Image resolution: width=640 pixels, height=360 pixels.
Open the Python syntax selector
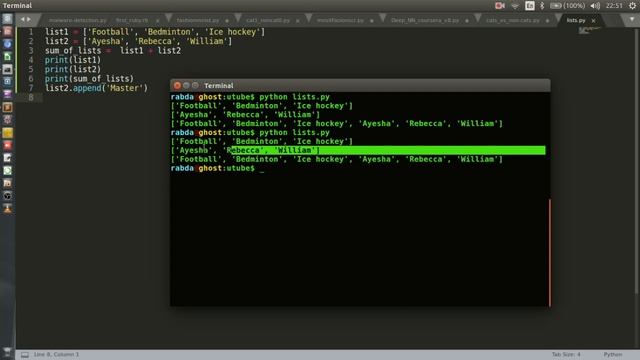[613, 355]
